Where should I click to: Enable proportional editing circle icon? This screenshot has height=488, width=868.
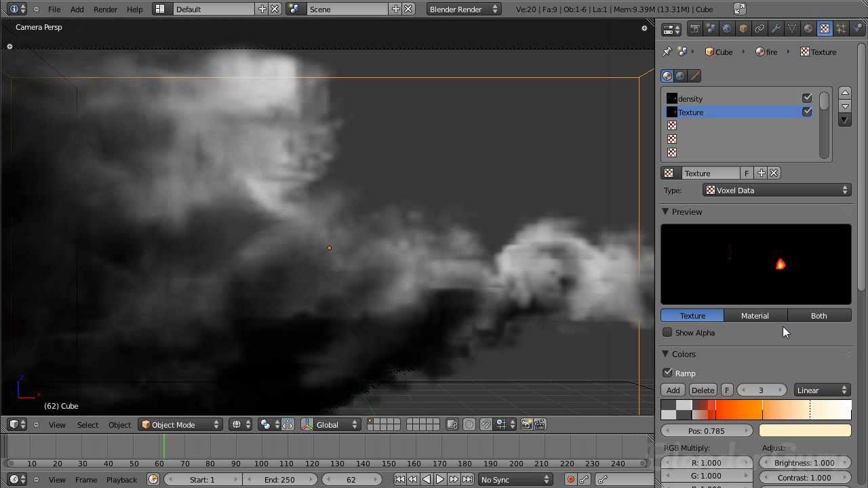[x=469, y=425]
